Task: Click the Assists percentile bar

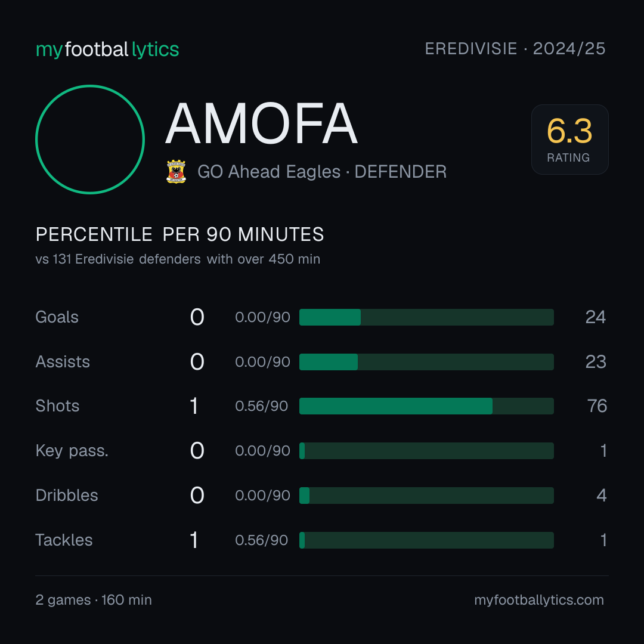Action: [x=426, y=362]
